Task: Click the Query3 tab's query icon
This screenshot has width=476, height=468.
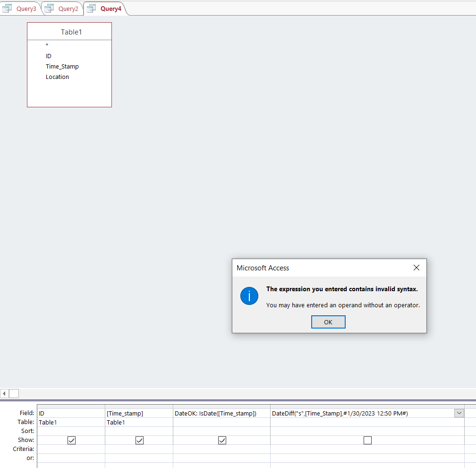Action: [x=7, y=9]
